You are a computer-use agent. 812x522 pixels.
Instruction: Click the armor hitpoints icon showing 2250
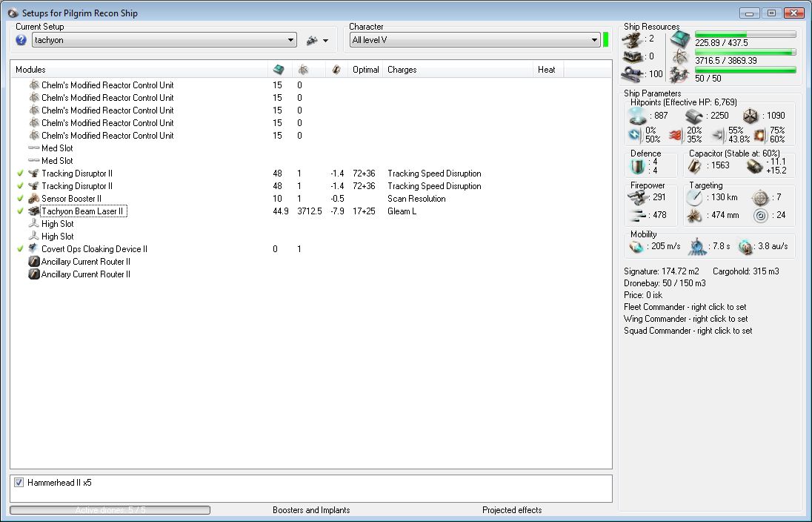point(694,116)
